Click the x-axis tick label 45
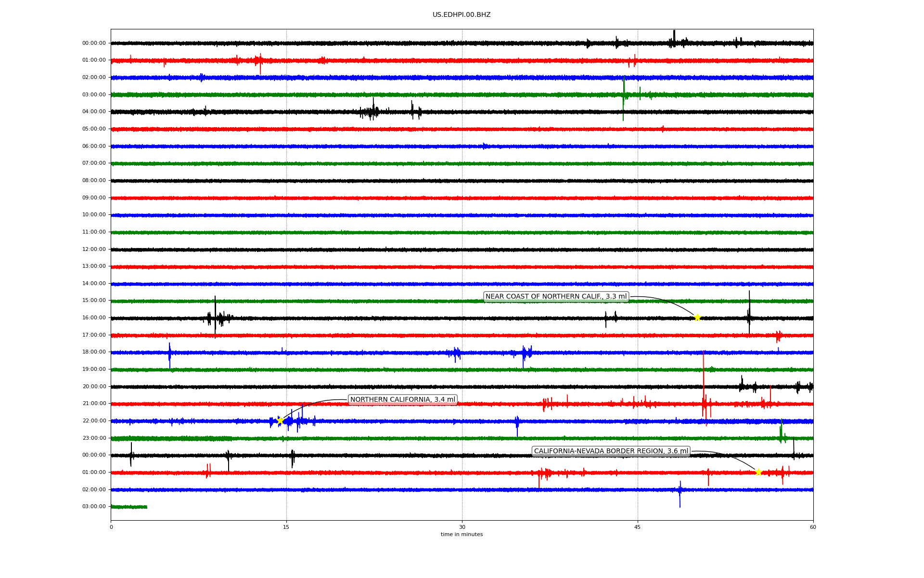 pyautogui.click(x=638, y=527)
